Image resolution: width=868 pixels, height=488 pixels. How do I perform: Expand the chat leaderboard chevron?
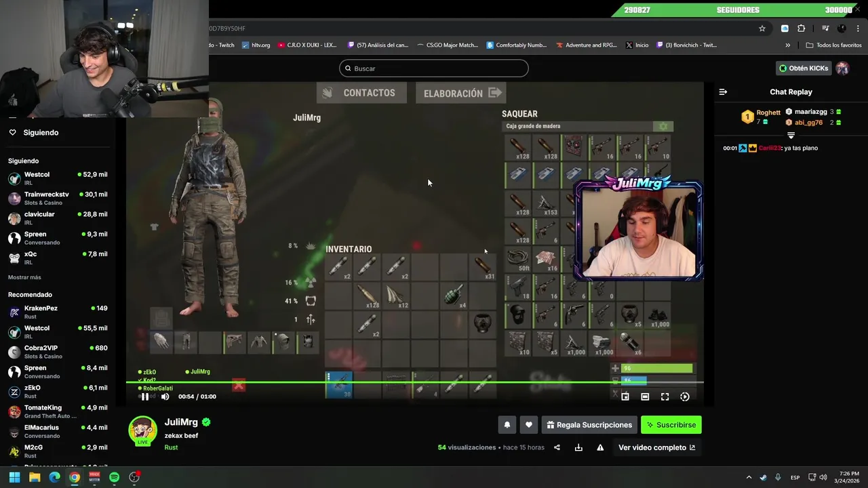791,136
